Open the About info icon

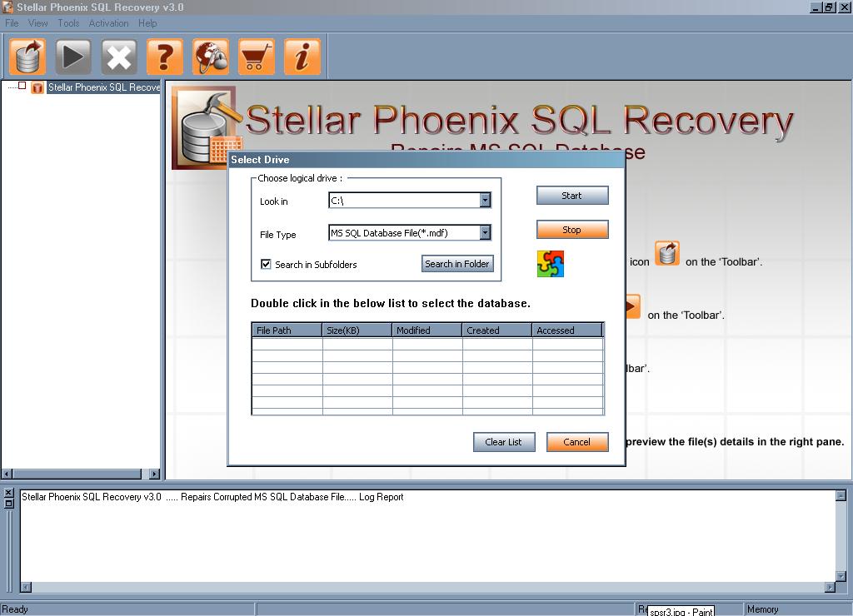(x=302, y=57)
